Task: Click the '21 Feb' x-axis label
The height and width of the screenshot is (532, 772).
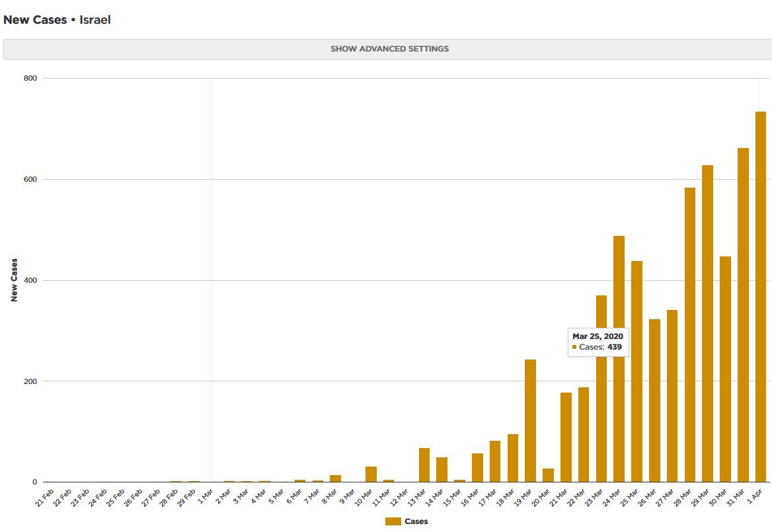Action: (45, 498)
